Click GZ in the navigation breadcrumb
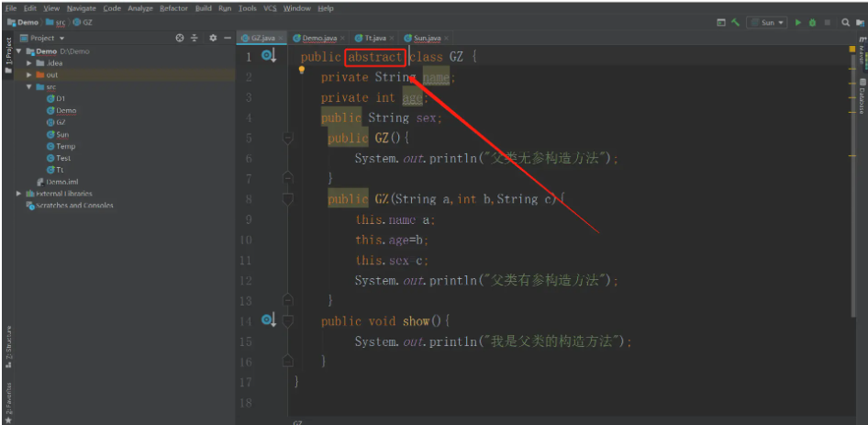Screen dimensions: 868x425 pos(83,23)
